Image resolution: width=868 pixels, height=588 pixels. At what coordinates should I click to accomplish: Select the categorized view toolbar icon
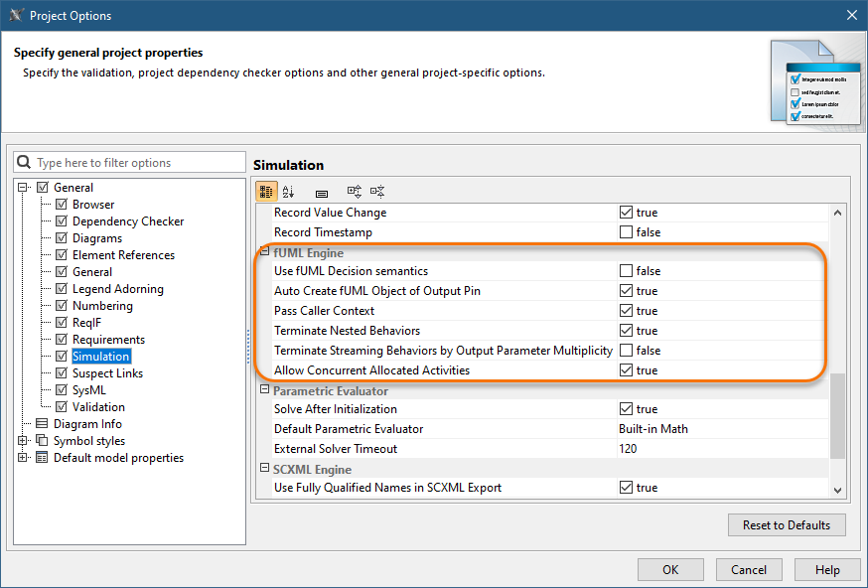pos(266,192)
